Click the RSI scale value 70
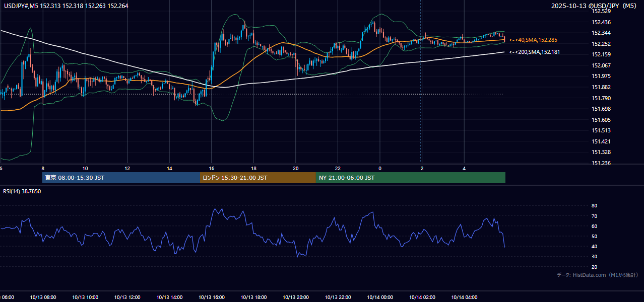The image size is (644, 302). 594,216
